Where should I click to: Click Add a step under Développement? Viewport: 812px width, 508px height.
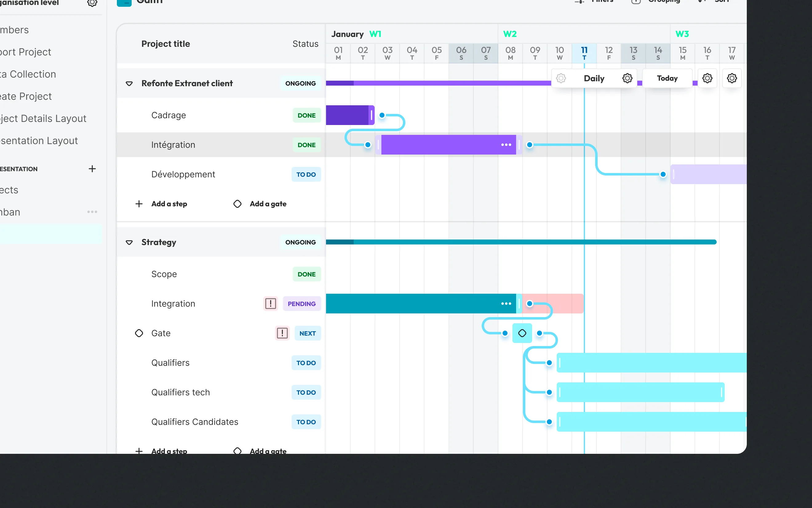pos(169,204)
